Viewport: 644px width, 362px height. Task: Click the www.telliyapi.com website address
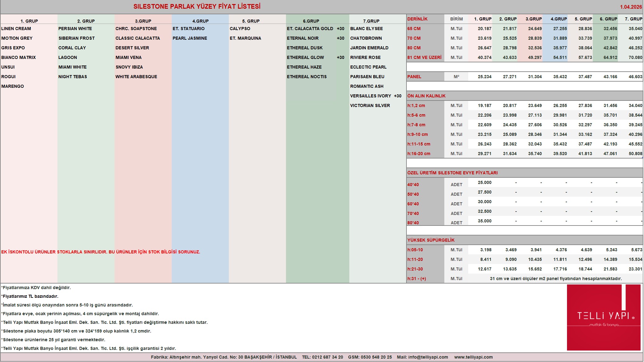coord(474,357)
